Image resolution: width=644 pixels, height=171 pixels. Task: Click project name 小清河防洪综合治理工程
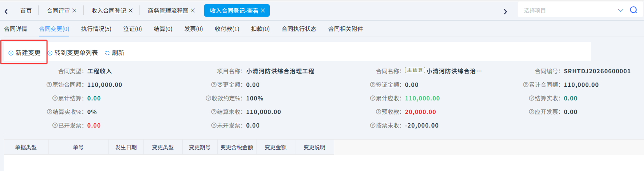280,71
